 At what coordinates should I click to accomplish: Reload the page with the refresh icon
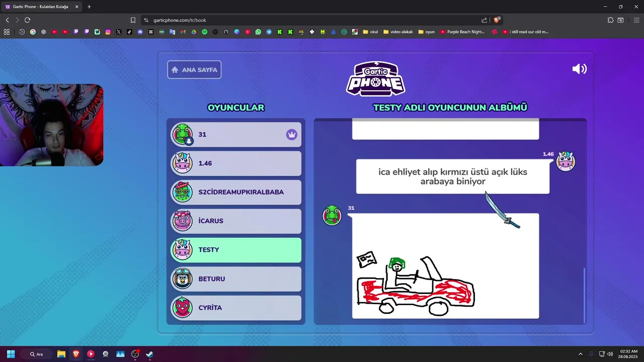point(27,20)
